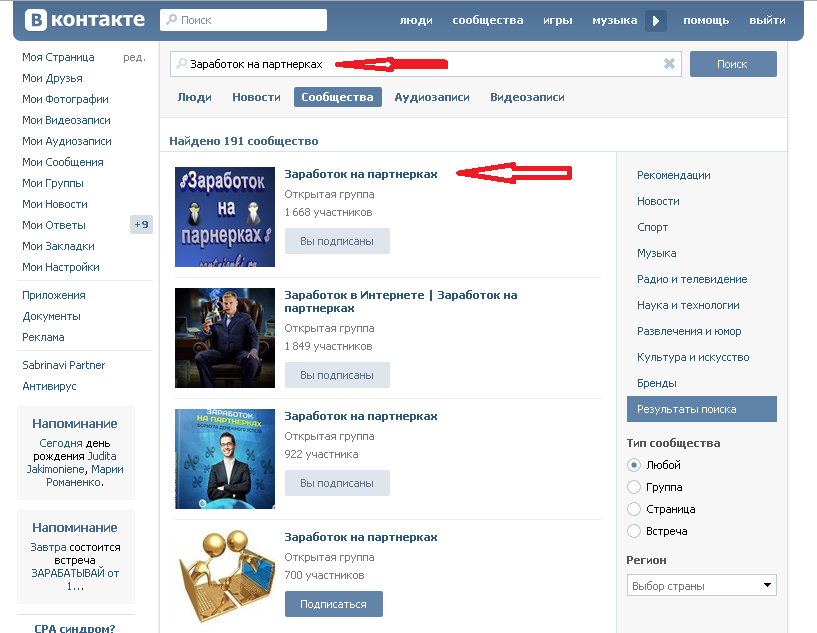The width and height of the screenshot is (817, 633).
Task: Open Мои Группы
Action: [x=53, y=183]
